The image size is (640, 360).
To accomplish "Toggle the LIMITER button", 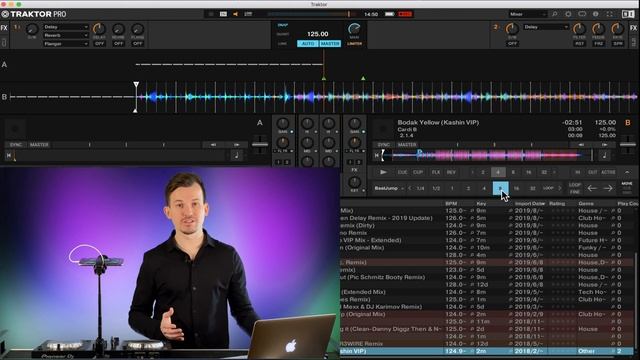I will point(354,43).
